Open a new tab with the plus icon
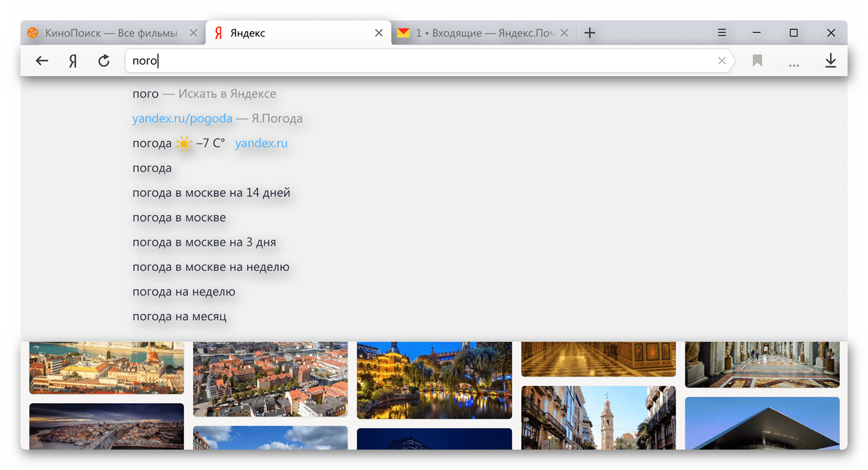The height and width of the screenshot is (470, 868). pos(590,33)
